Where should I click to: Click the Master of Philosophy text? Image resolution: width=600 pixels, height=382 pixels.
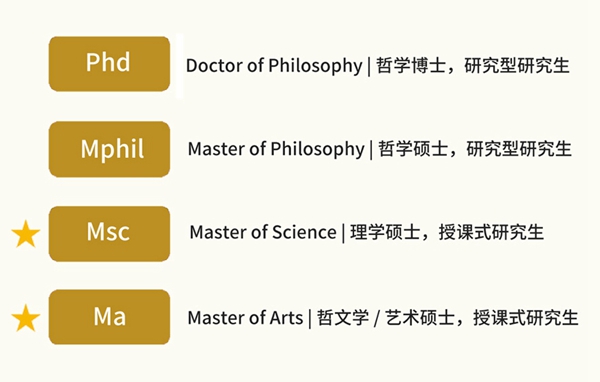tap(276, 149)
